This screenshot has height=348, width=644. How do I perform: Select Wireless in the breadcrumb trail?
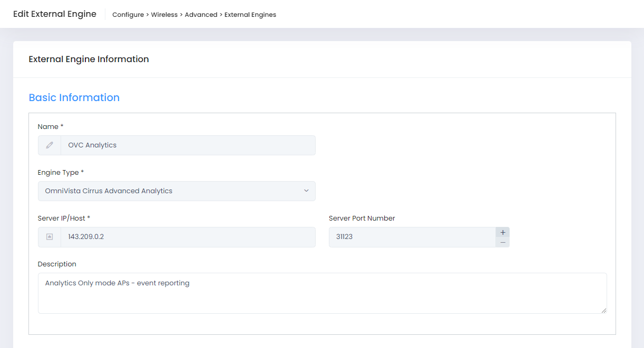coord(164,15)
